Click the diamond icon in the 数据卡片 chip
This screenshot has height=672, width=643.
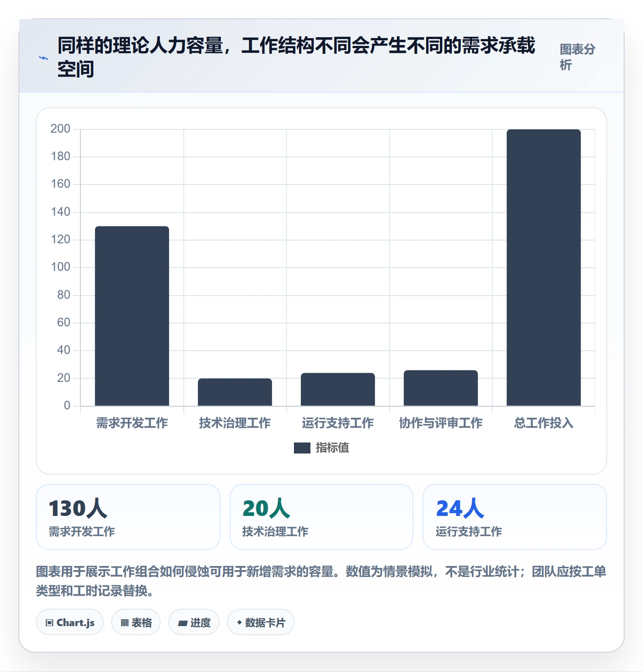click(239, 622)
